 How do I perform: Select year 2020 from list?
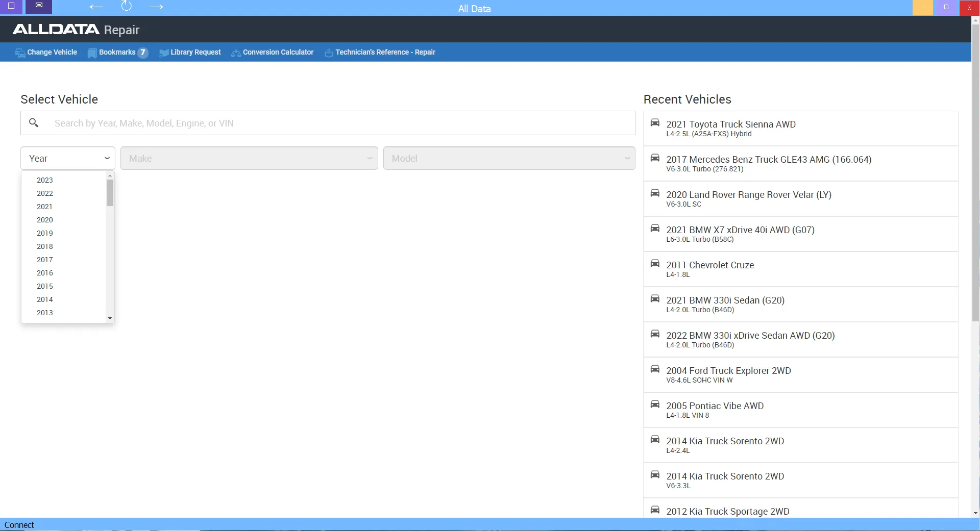45,220
